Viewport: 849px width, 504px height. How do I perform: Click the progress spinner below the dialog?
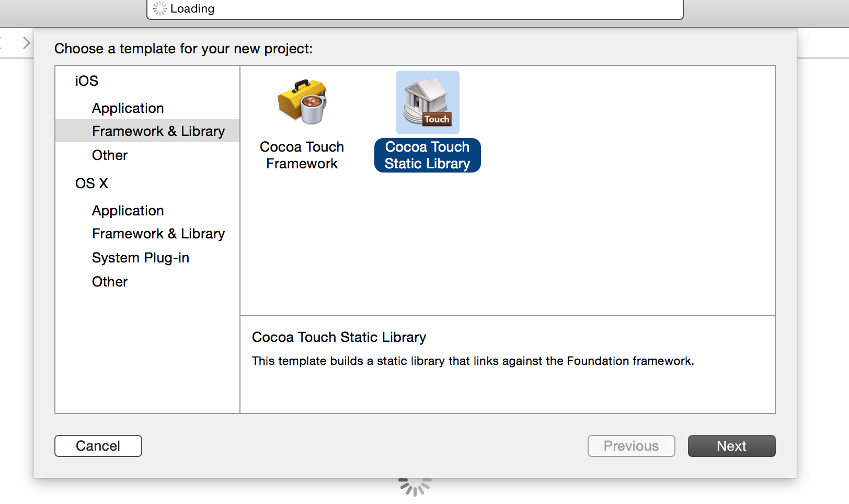coord(415,486)
